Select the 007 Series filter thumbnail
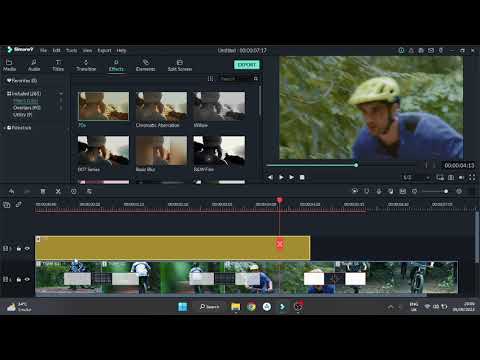The image size is (480, 360). (x=103, y=150)
